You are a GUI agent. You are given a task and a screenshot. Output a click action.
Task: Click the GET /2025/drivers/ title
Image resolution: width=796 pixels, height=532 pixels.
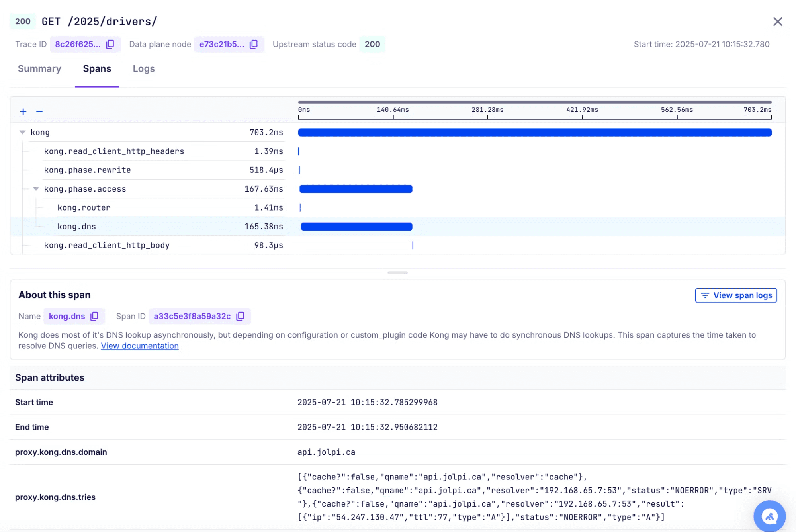(x=100, y=22)
